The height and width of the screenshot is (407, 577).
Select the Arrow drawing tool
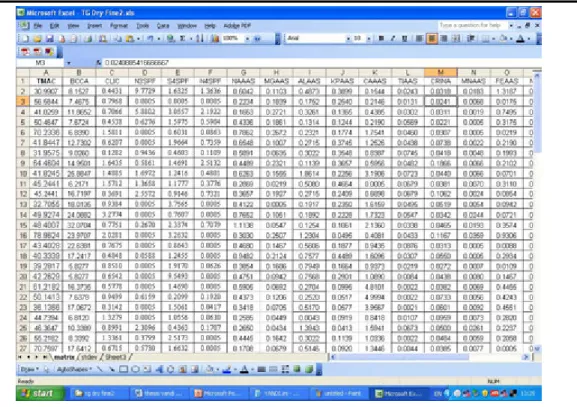click(111, 369)
